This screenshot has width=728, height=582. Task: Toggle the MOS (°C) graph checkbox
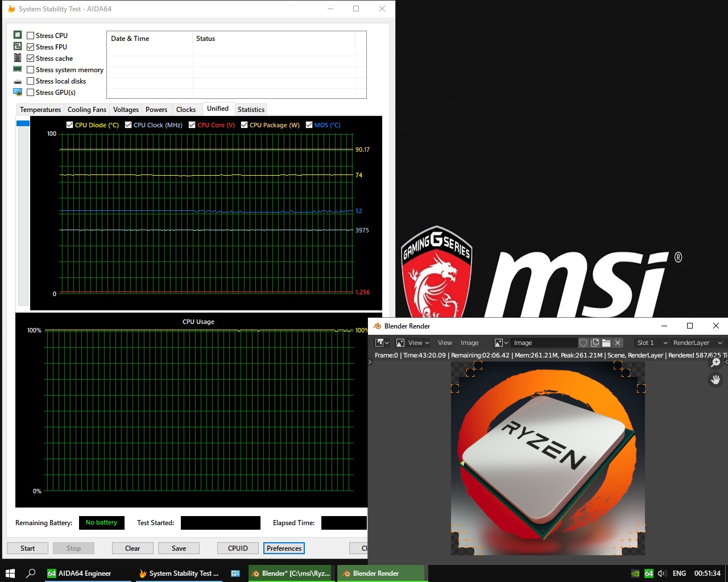[309, 125]
